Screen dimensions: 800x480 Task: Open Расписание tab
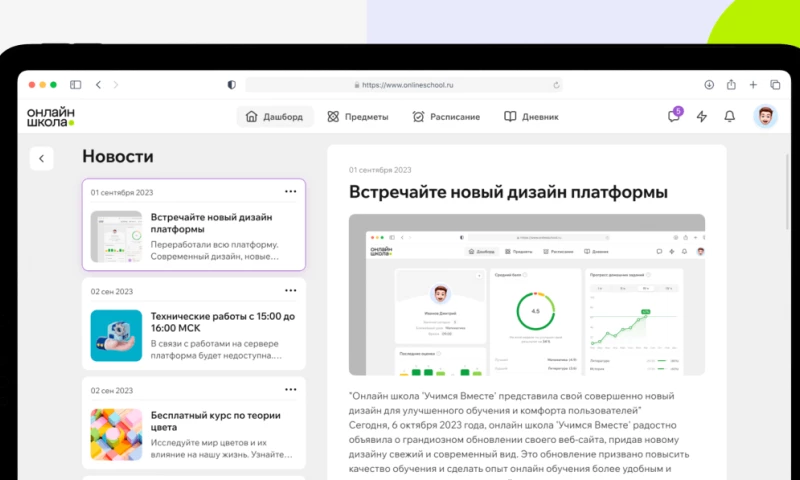coord(446,117)
